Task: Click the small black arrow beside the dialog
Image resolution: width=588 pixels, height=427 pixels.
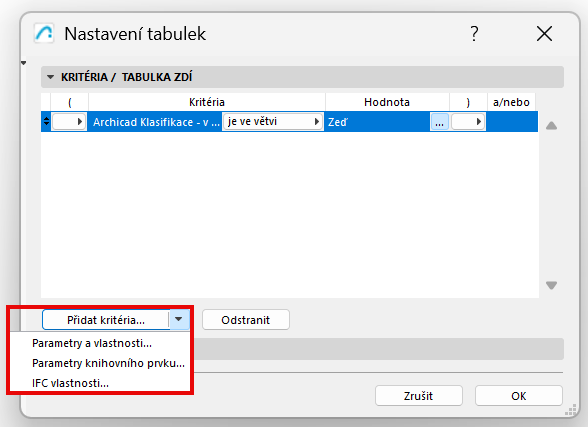Action: (24, 63)
